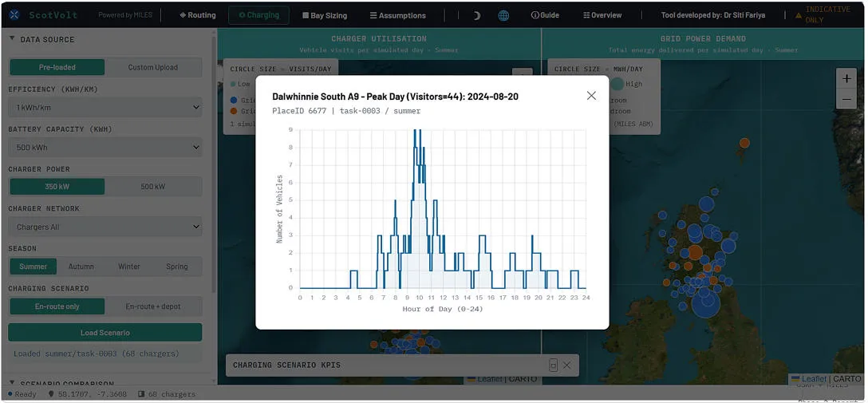Click the Charger Utilisation panel header
Image resolution: width=868 pixels, height=403 pixels.
(379, 44)
